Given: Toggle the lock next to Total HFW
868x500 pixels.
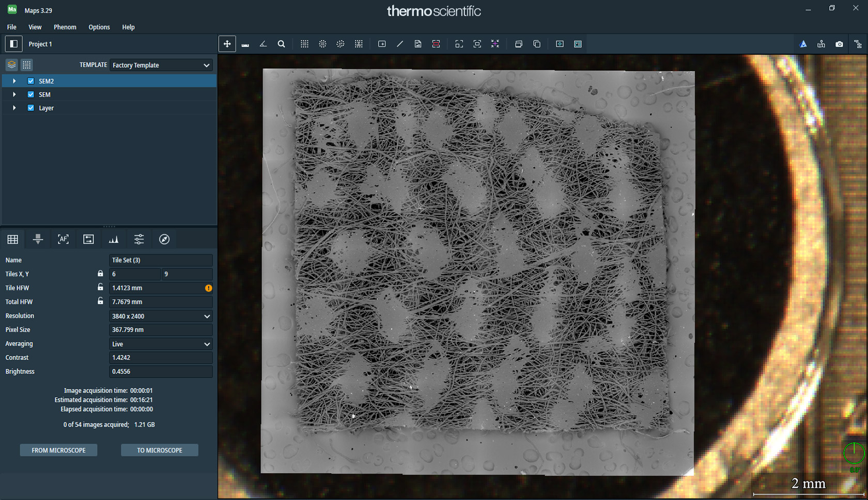Looking at the screenshot, I should tap(100, 301).
